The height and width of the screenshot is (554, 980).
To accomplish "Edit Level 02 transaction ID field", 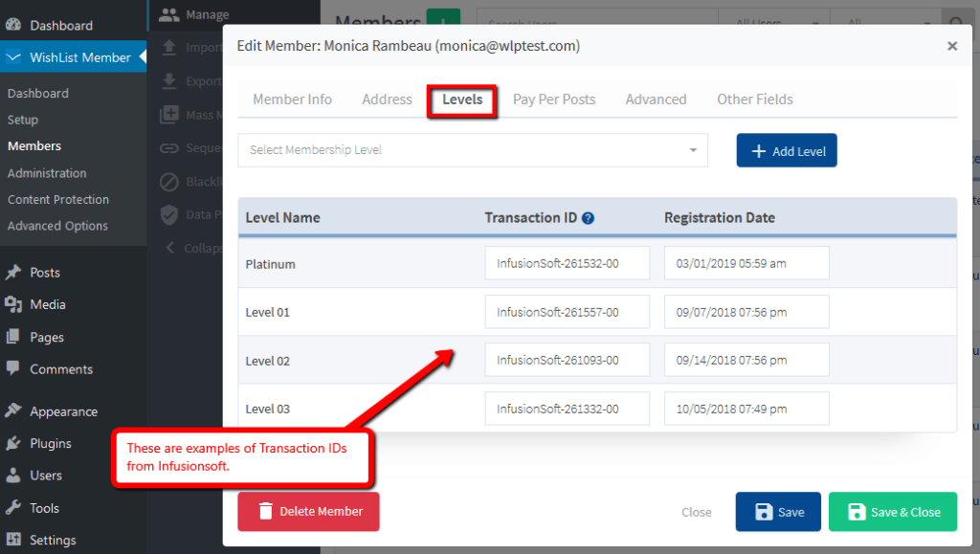I will click(567, 360).
